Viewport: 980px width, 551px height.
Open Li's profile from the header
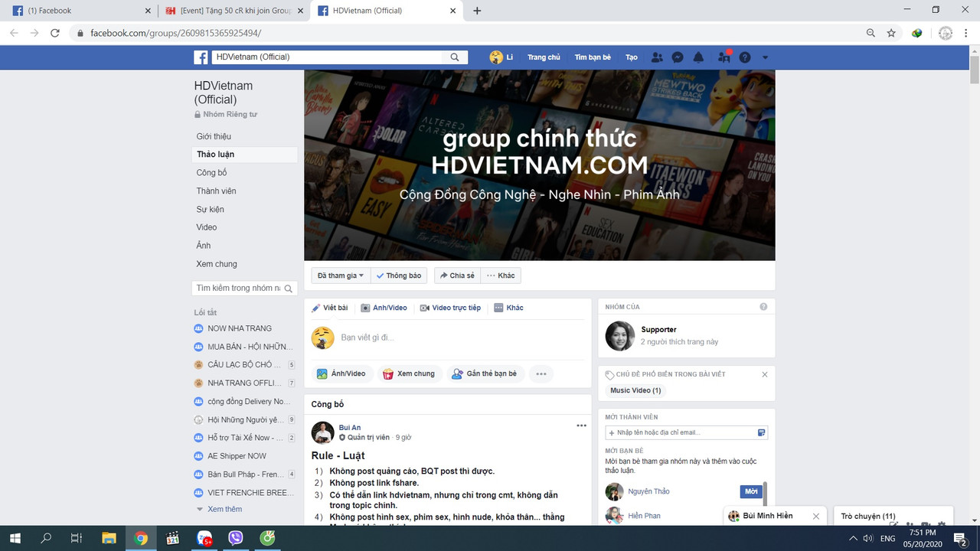click(x=501, y=57)
